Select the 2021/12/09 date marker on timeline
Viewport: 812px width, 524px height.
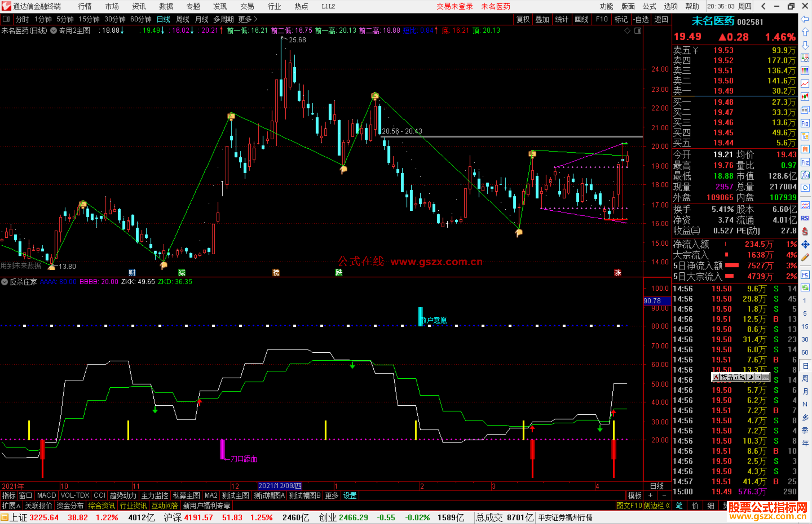coord(280,486)
